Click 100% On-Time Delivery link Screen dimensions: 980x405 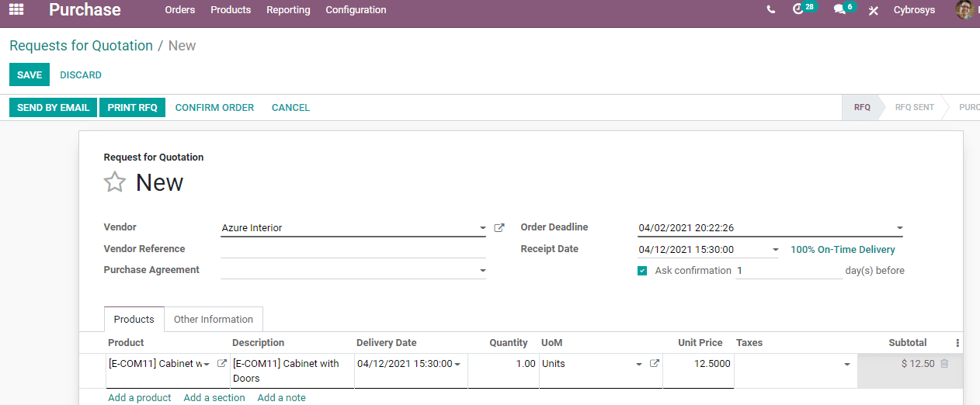tap(843, 250)
